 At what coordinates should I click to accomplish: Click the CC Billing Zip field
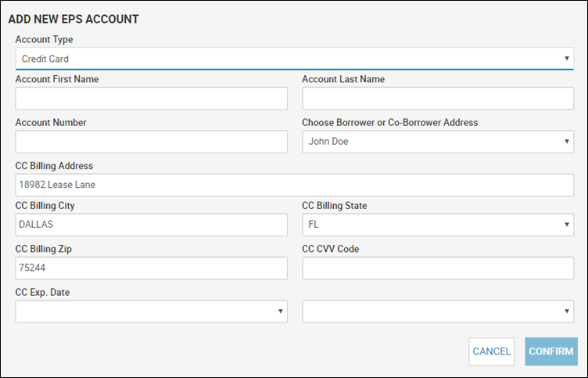point(152,268)
